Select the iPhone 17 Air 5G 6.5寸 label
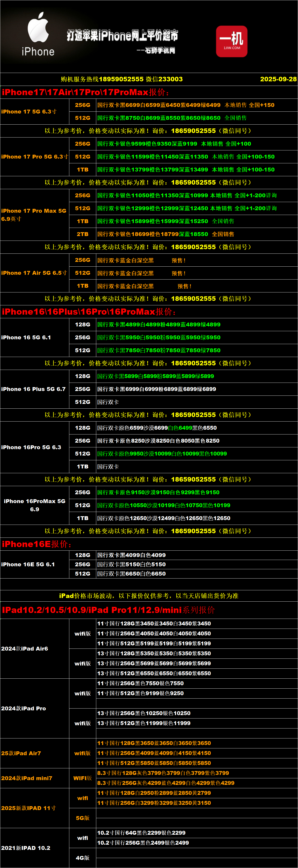This screenshot has height=868, width=298. 34,273
